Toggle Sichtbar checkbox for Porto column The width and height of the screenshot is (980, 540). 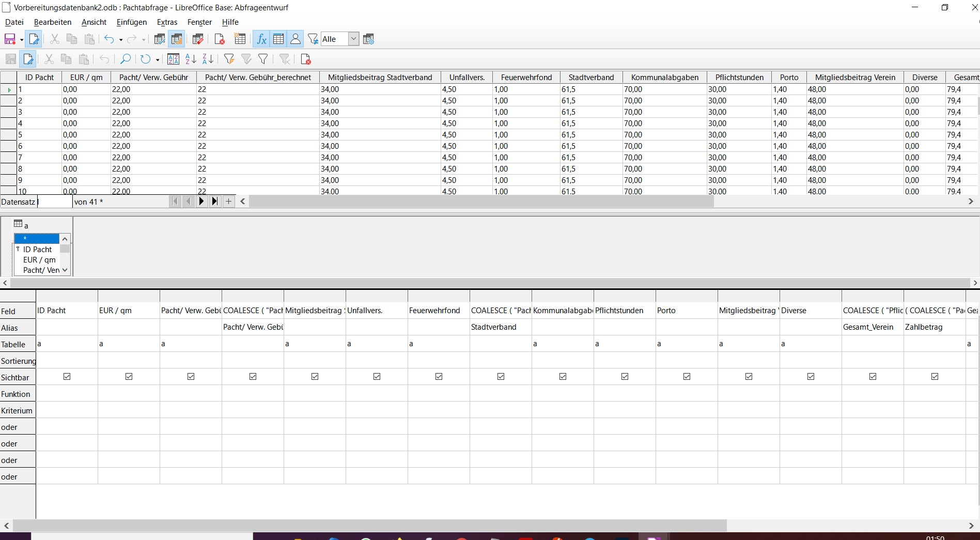(x=687, y=377)
